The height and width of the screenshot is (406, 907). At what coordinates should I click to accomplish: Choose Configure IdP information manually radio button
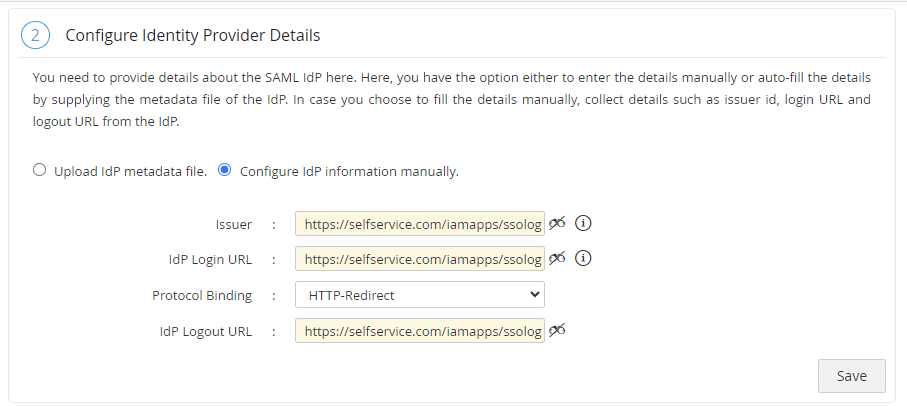(224, 170)
